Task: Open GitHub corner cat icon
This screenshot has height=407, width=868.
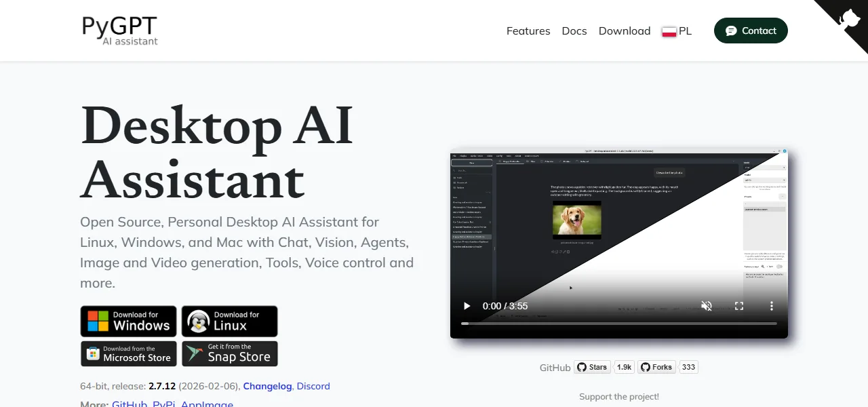Action: tap(848, 18)
